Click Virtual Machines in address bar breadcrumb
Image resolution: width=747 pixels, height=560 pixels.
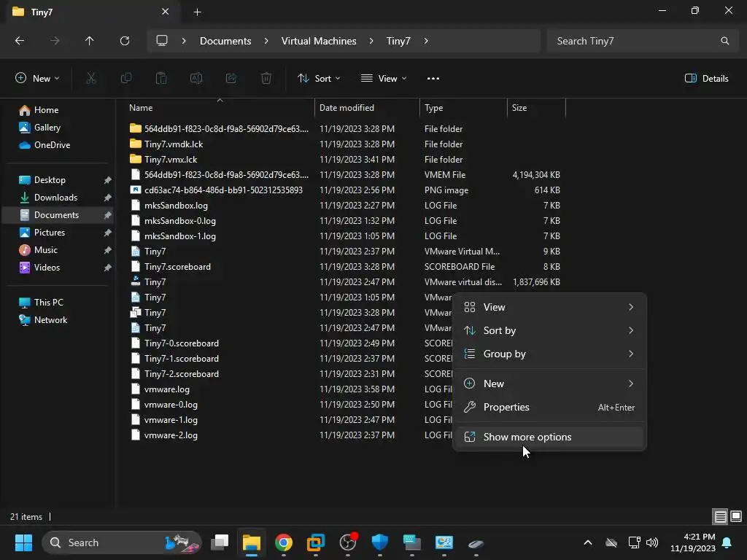click(319, 41)
